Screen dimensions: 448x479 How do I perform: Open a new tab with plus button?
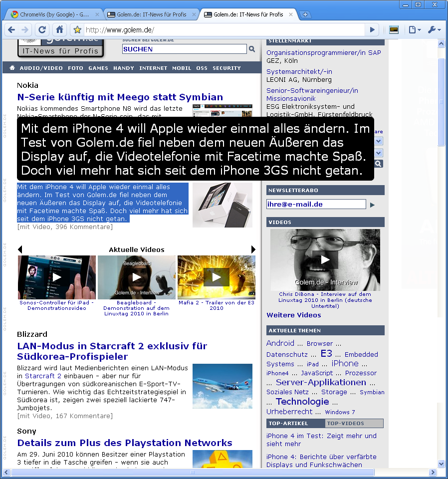305,14
